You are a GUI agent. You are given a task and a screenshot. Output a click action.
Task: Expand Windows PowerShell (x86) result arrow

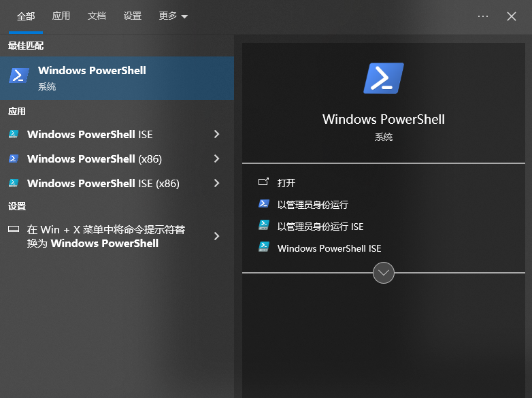coord(217,159)
